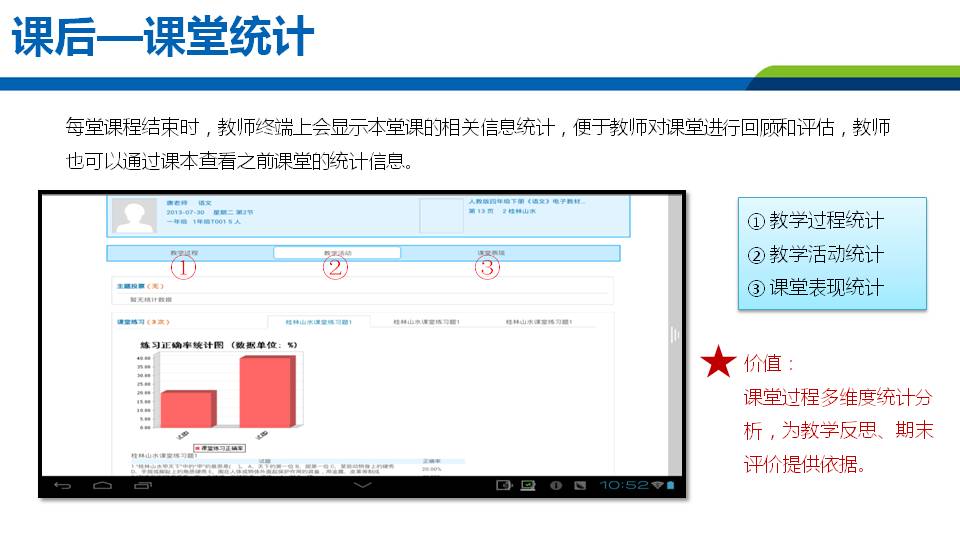Switch to the 教学过程 tab
The width and height of the screenshot is (960, 540).
(x=184, y=253)
